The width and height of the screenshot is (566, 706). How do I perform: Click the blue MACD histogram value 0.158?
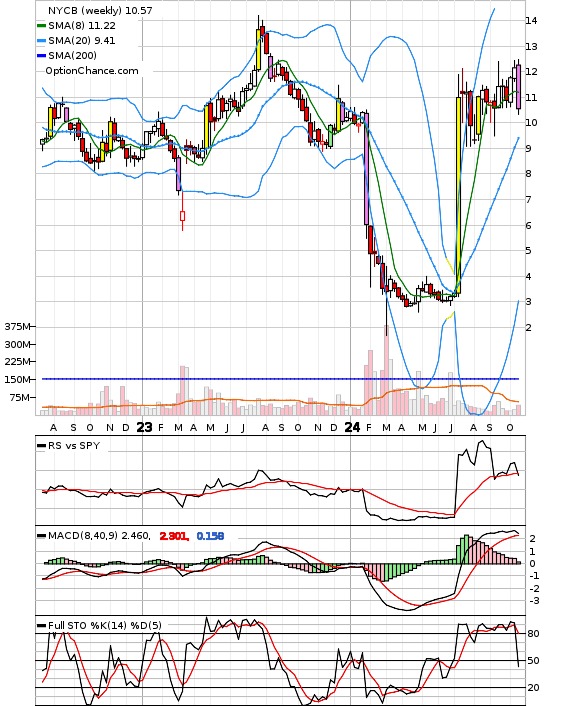[x=210, y=536]
